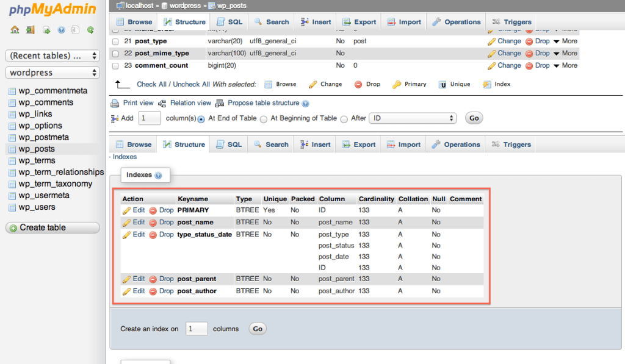Click the help icon beside the Indexes heading
The height and width of the screenshot is (364, 625).
pyautogui.click(x=159, y=176)
